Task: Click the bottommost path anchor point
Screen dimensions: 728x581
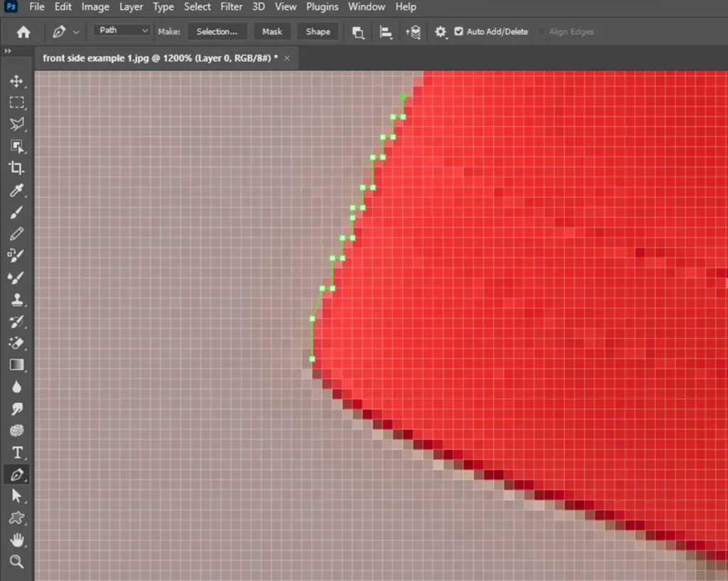Action: point(312,359)
